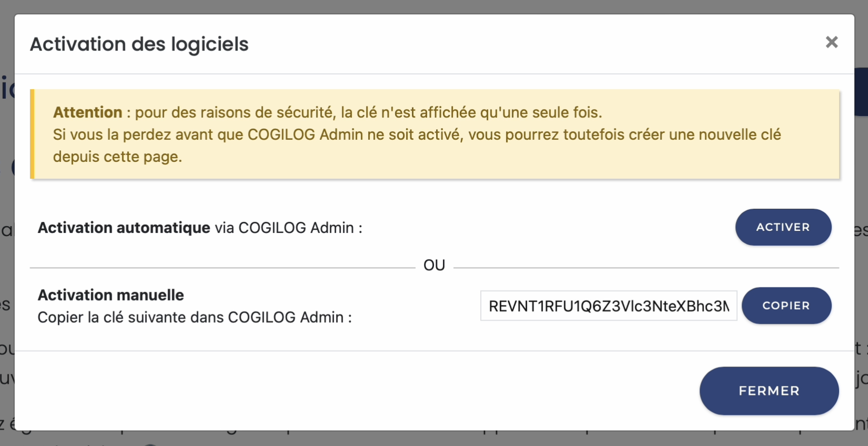Copy the activation key with COPIER
The image size is (868, 446).
pos(786,306)
